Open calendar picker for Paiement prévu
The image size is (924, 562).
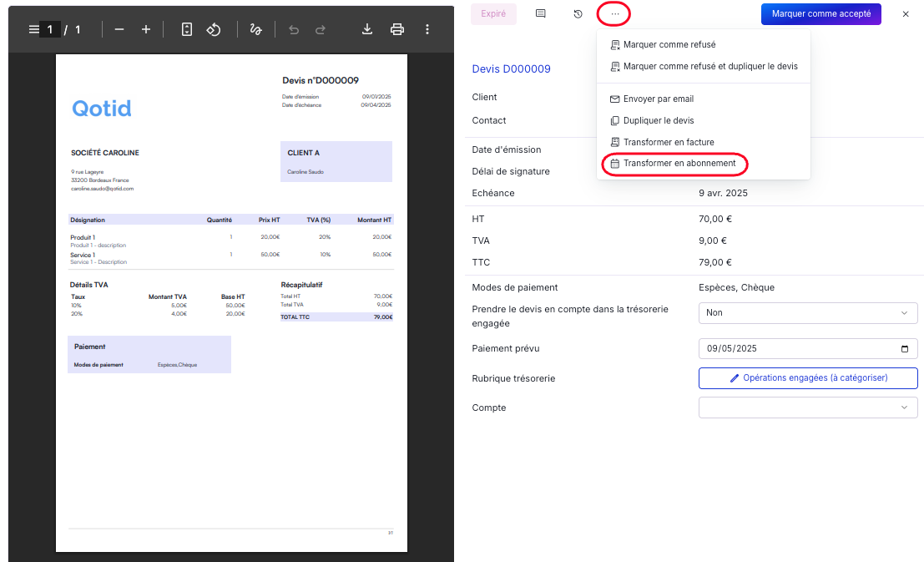(x=905, y=349)
